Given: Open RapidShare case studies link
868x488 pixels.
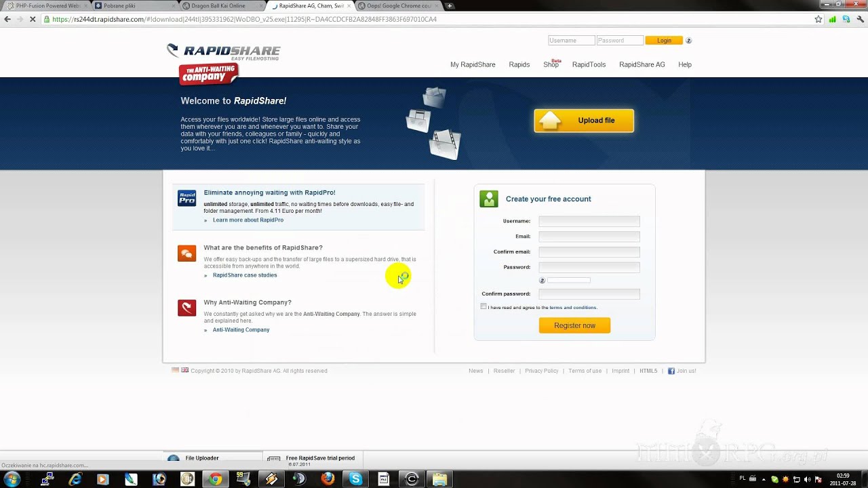Looking at the screenshot, I should (245, 275).
